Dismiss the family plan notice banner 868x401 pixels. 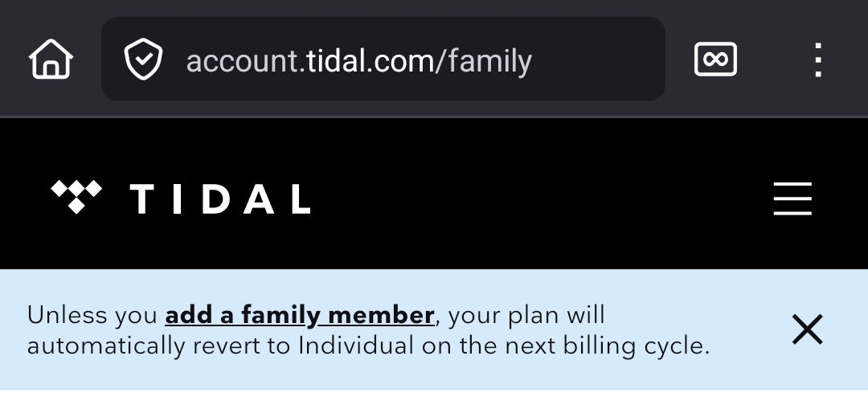[807, 329]
